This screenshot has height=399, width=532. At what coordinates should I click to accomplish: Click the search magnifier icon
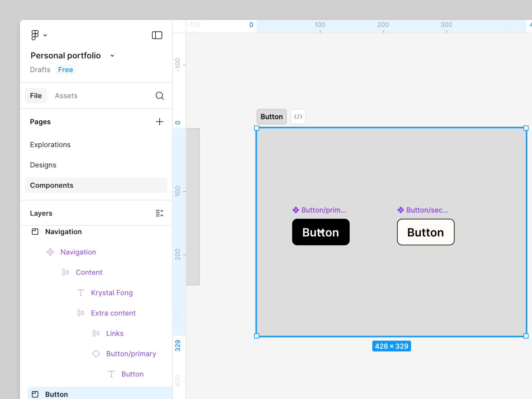point(160,96)
